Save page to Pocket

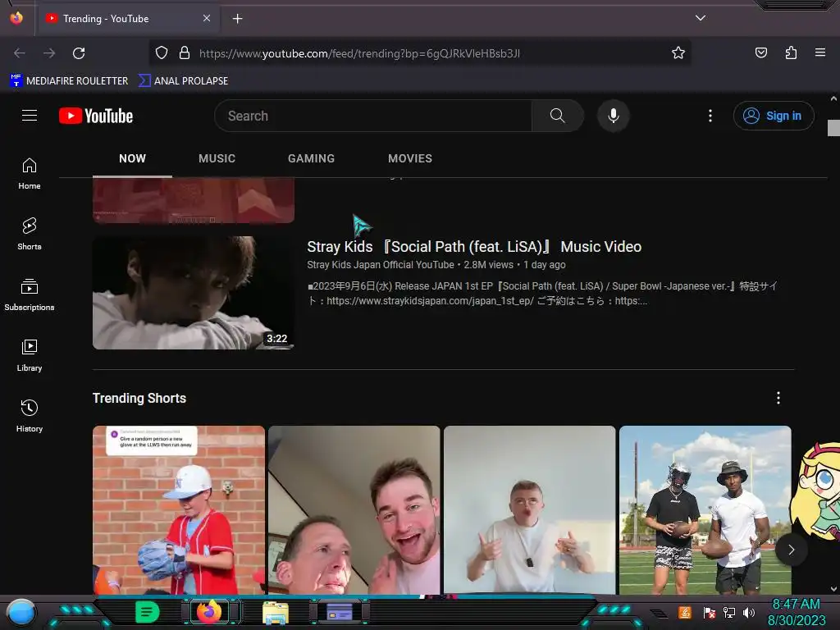point(760,52)
